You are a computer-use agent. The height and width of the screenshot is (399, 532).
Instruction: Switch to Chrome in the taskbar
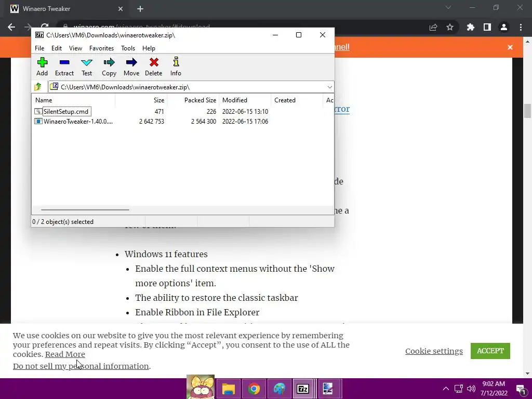[x=254, y=389]
